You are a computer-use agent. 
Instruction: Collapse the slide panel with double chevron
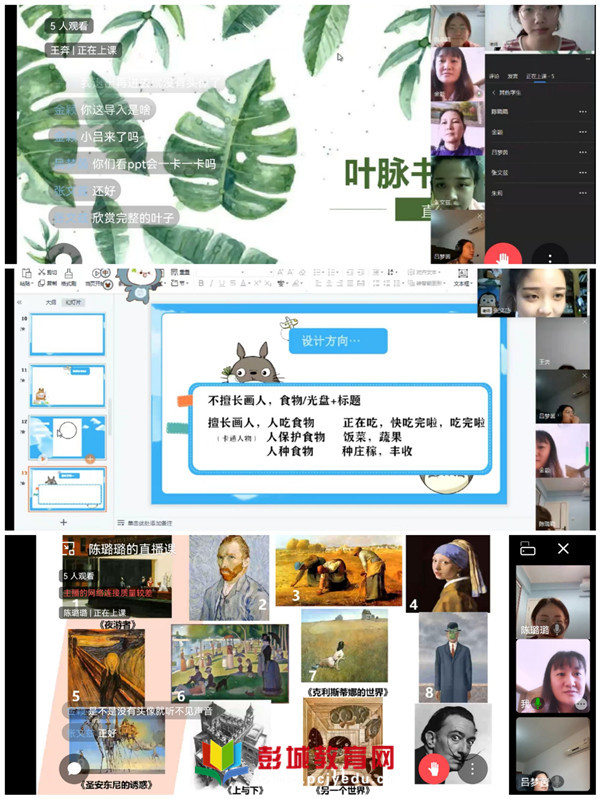(x=20, y=302)
